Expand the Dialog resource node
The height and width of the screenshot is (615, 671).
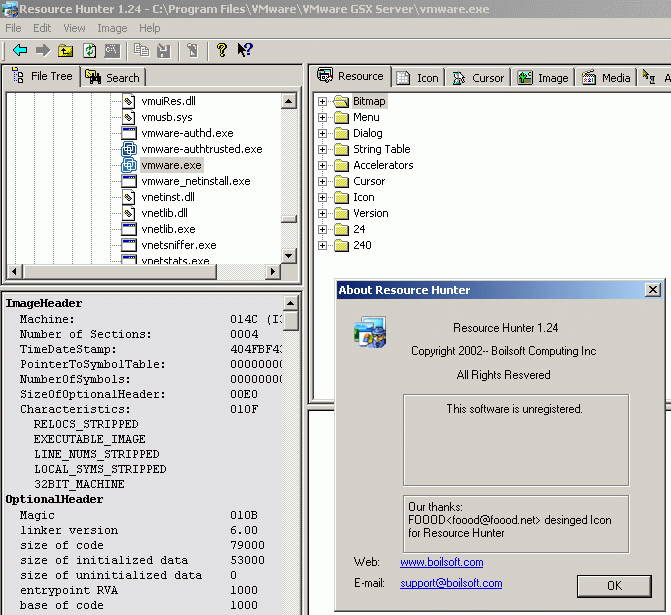(x=322, y=134)
